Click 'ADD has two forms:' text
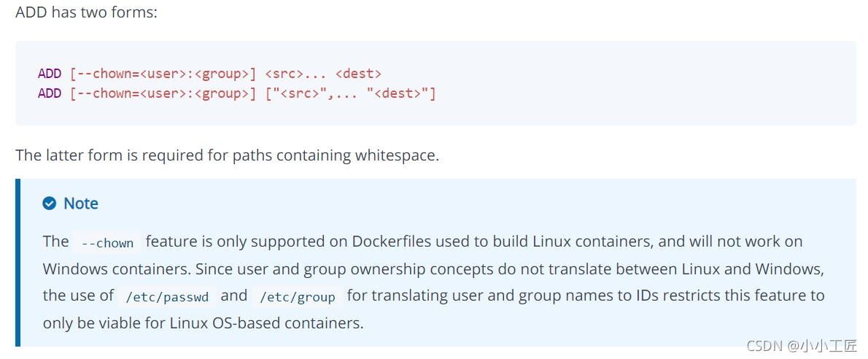 pos(86,12)
